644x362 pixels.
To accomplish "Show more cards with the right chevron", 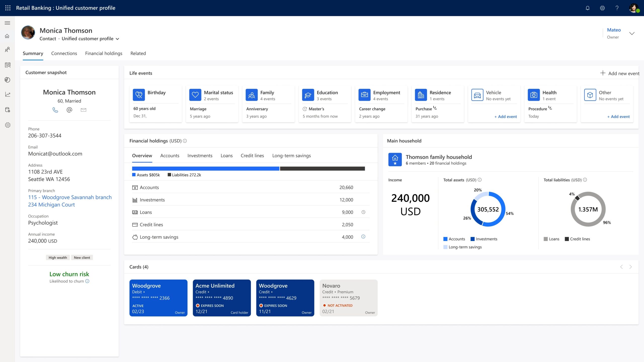I will click(x=630, y=267).
